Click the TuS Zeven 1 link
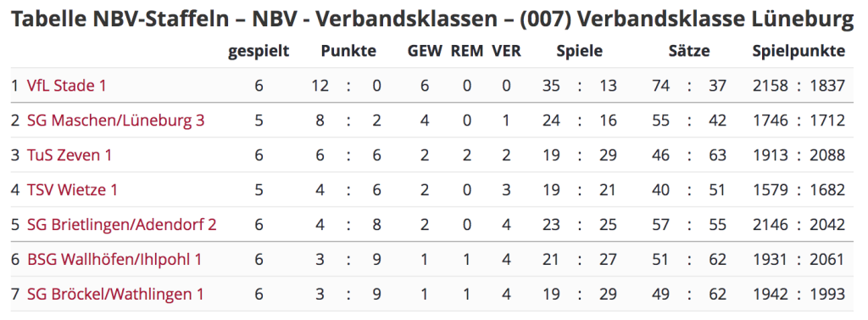The width and height of the screenshot is (868, 320). pos(70,155)
